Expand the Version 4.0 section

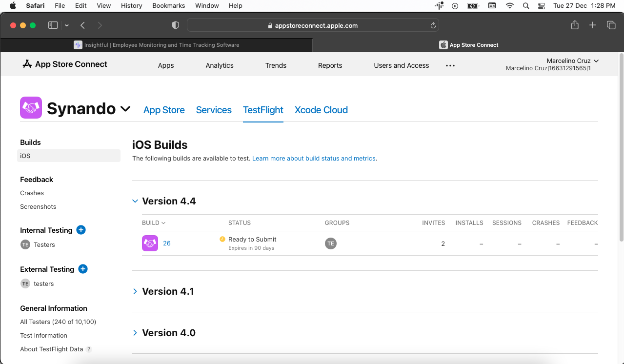135,333
